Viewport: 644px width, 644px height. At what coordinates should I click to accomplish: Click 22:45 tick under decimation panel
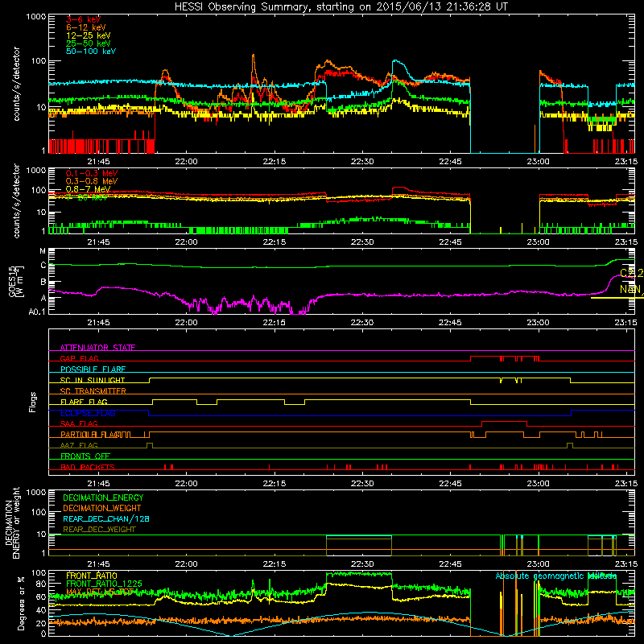click(x=450, y=564)
